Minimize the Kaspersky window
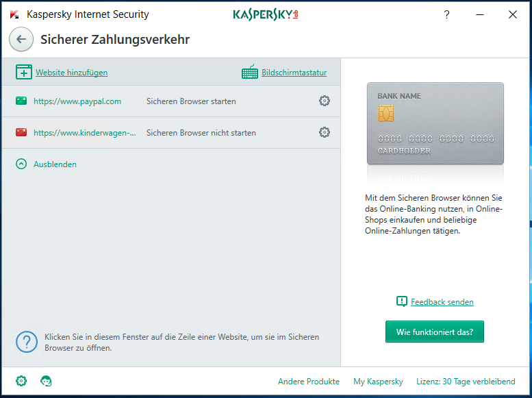 click(x=480, y=14)
